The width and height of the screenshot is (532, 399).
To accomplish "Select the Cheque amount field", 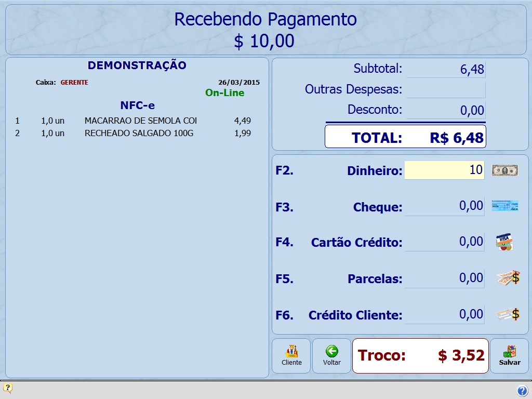I will coord(445,206).
